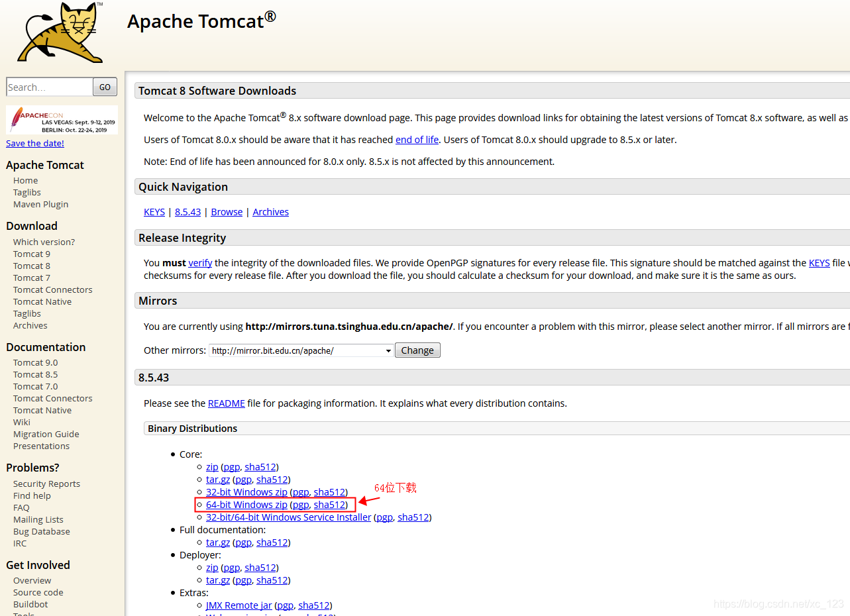Open Tomcat 9.0 documentation
This screenshot has width=850, height=616.
pos(35,363)
